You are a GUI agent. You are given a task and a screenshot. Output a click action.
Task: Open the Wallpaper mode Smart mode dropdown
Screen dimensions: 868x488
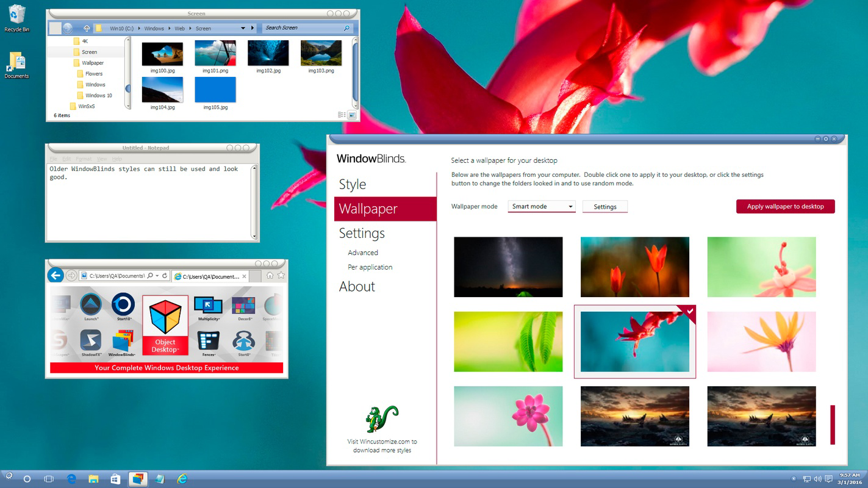pyautogui.click(x=541, y=206)
